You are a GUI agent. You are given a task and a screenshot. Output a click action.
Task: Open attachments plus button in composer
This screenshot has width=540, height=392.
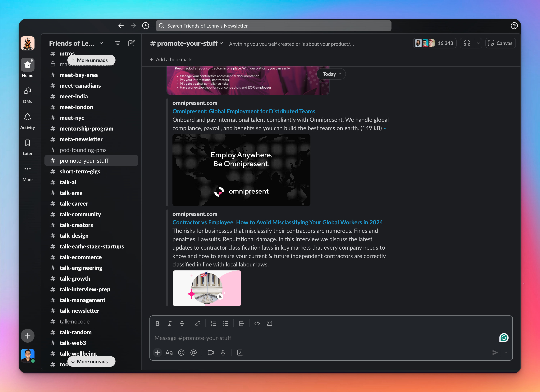[x=157, y=353]
